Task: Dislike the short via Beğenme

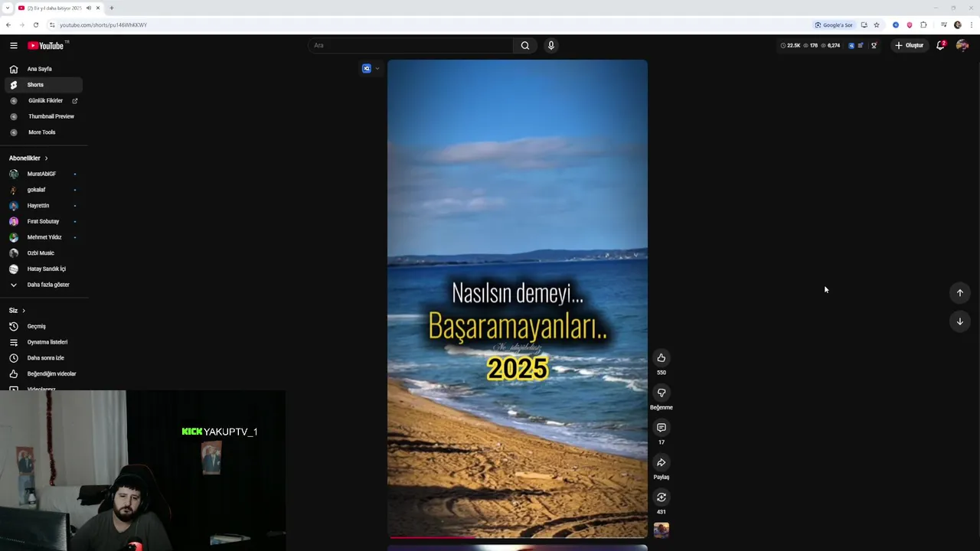Action: [x=661, y=393]
